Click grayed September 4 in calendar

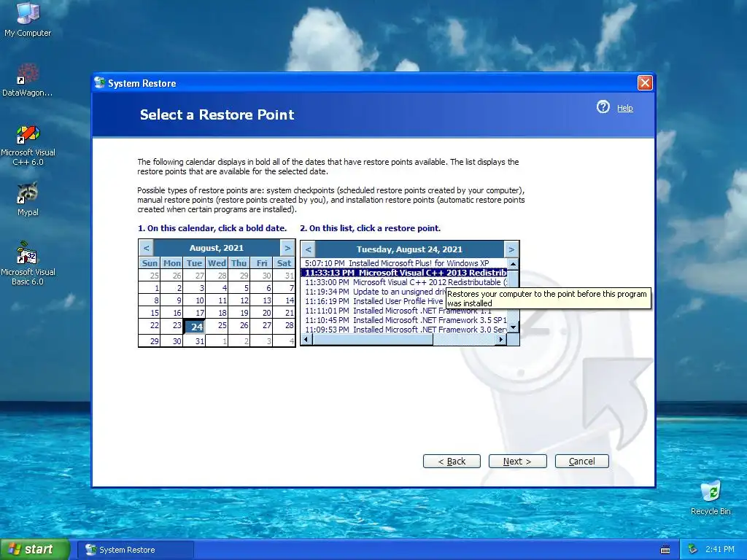(x=285, y=341)
